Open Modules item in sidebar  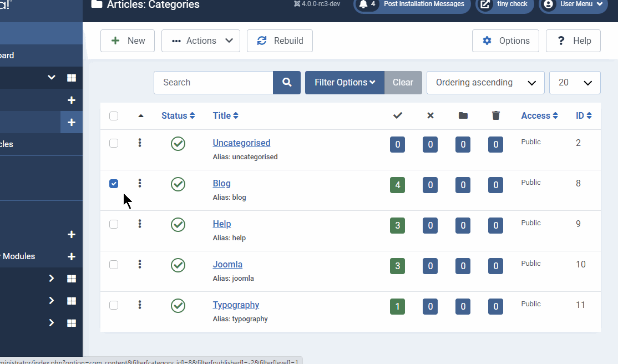click(18, 256)
